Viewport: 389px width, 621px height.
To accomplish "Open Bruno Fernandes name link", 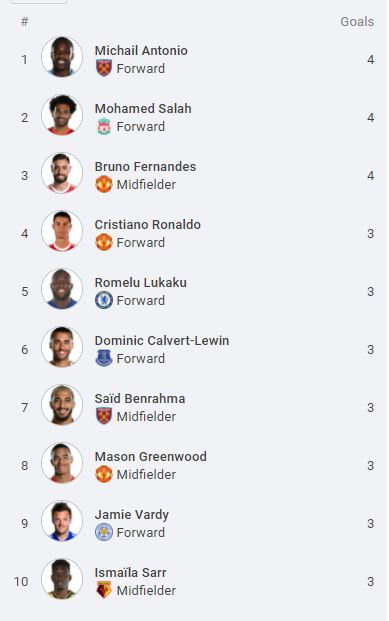I will point(145,166).
